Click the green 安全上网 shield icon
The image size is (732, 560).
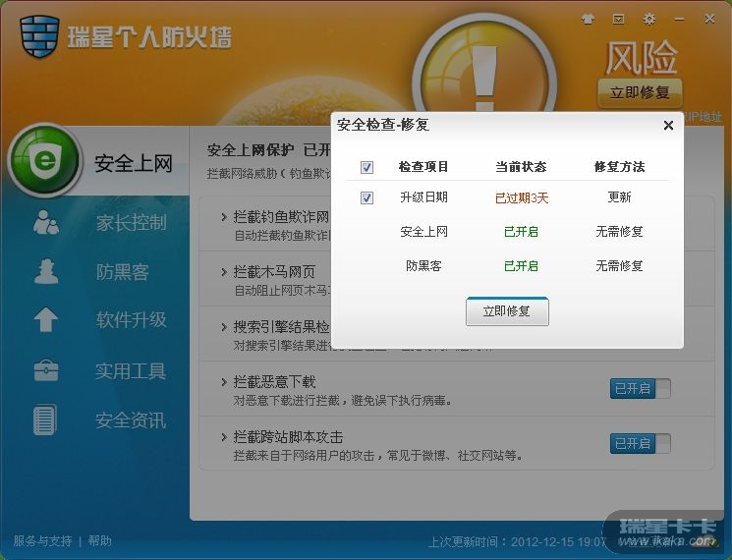[x=45, y=160]
